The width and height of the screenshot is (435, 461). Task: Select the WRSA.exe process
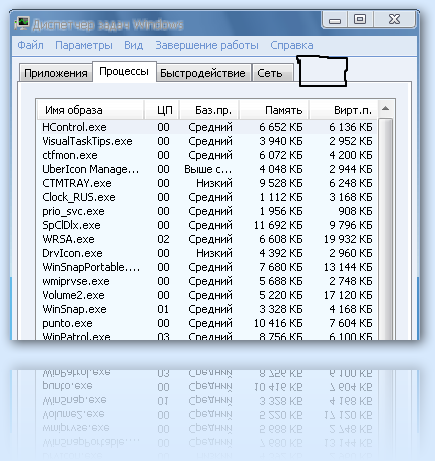(x=208, y=239)
